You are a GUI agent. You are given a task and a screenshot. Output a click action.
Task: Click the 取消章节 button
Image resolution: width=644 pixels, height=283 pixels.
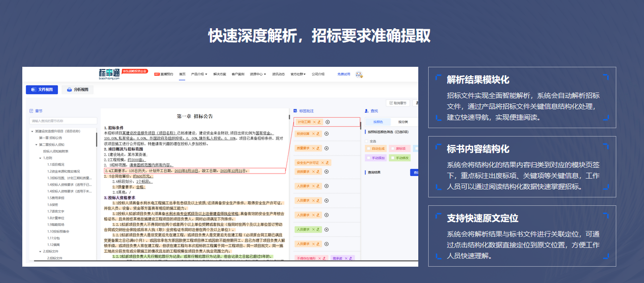click(x=397, y=103)
